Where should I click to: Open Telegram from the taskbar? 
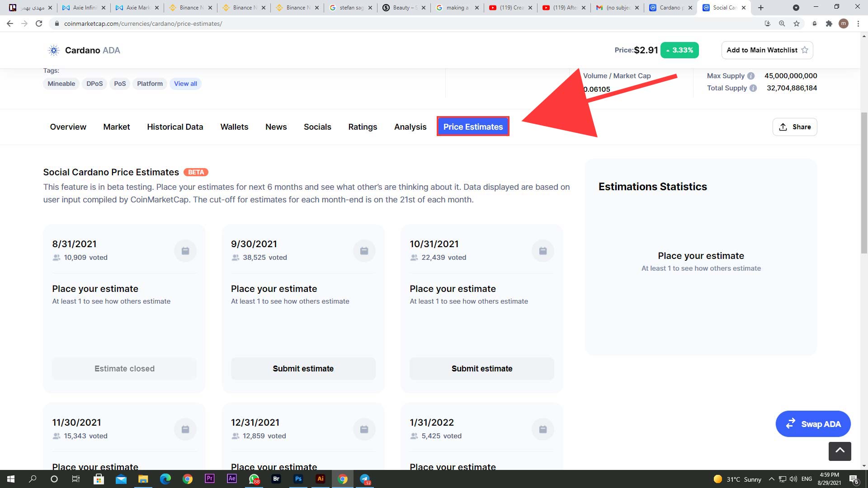pos(365,479)
